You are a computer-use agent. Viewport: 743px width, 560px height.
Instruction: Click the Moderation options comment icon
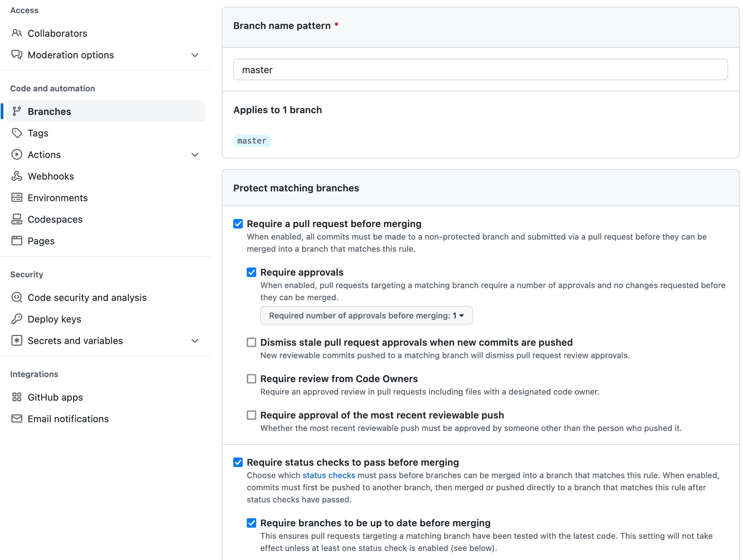pyautogui.click(x=17, y=55)
